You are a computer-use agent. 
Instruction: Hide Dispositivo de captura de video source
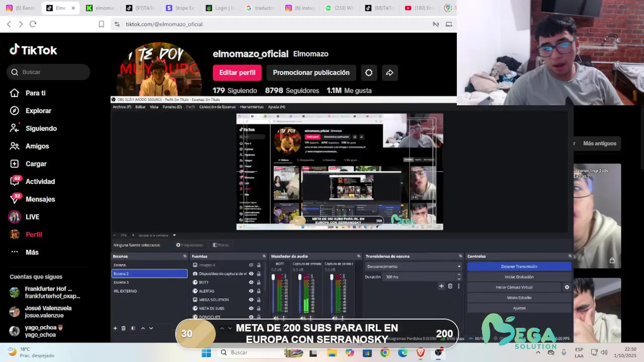click(x=251, y=274)
